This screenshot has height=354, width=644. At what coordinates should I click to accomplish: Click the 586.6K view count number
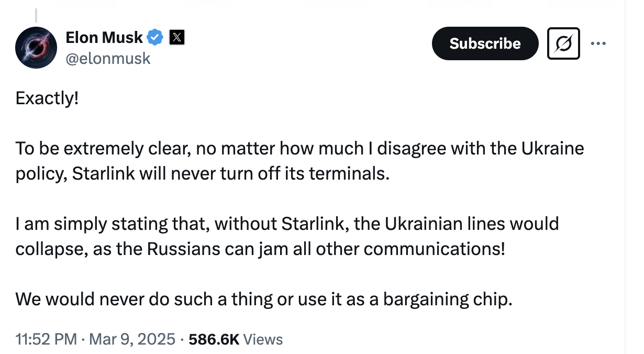coord(214,339)
